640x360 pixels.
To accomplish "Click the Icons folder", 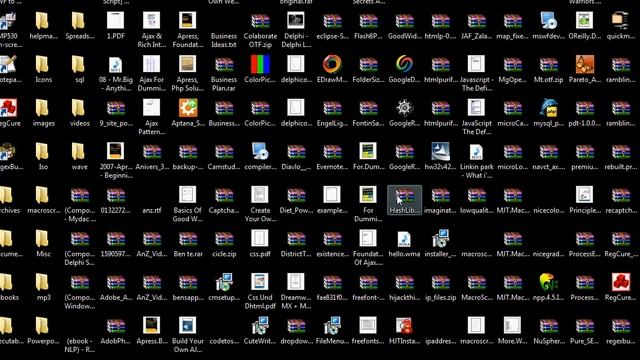I will click(42, 64).
